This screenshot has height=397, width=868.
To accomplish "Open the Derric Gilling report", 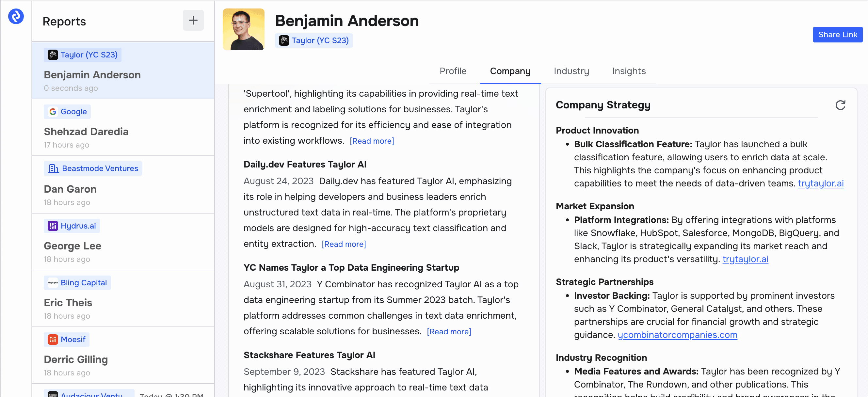I will 123,355.
